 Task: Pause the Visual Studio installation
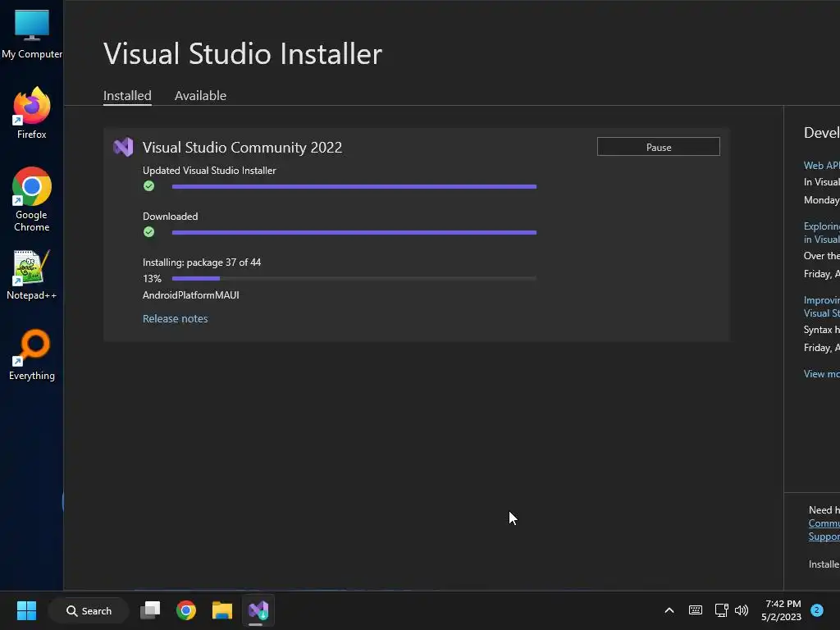pos(659,147)
